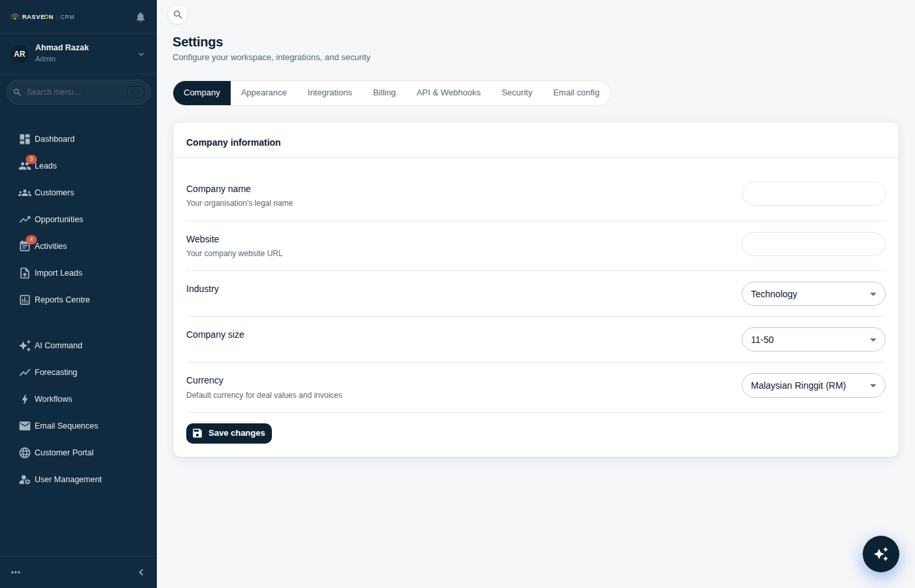This screenshot has height=588, width=915.
Task: Click the Reports Centre chart icon
Action: point(25,300)
